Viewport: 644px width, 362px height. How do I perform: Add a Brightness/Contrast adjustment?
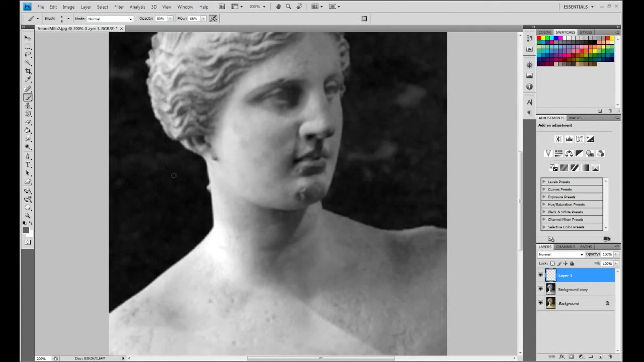coord(558,139)
